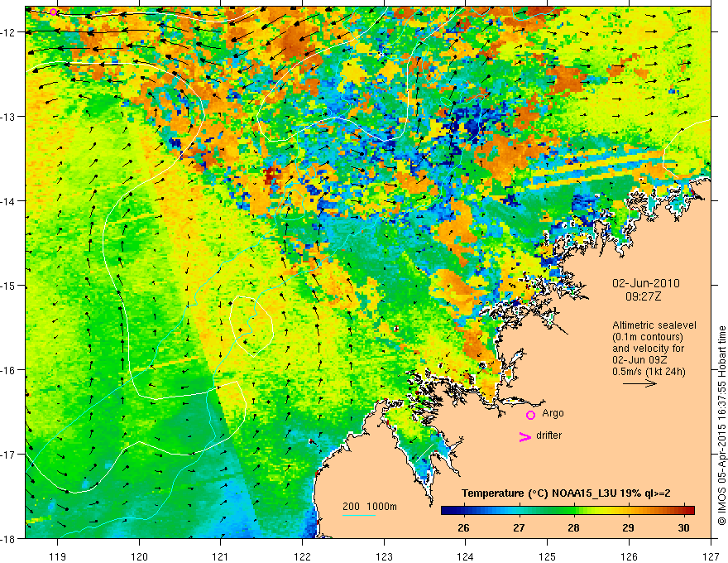728x563 pixels.
Task: Click the 'Altimetric sealevel' caption line
Action: 654,325
